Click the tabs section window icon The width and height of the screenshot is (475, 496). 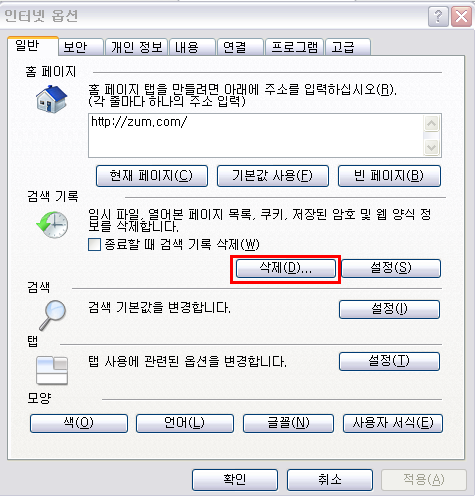(x=52, y=370)
